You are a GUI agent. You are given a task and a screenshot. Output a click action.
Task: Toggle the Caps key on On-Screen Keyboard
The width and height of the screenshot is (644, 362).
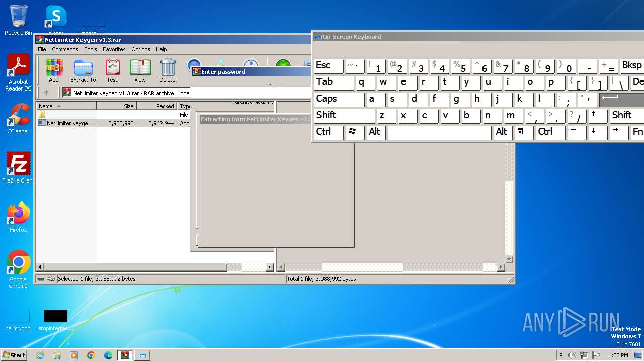[339, 99]
